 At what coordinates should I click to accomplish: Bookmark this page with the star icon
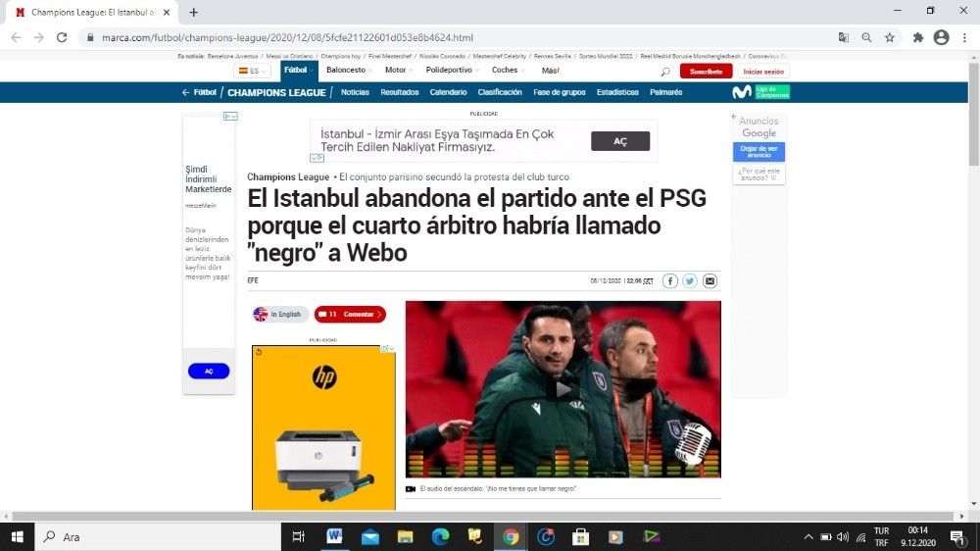890,37
